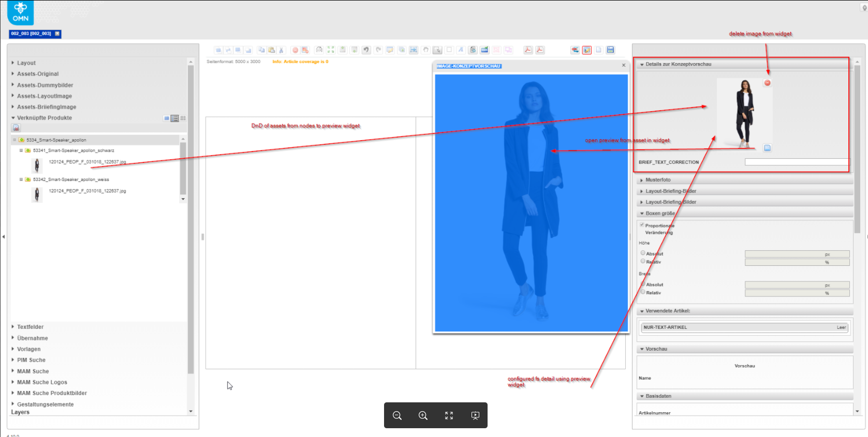Close the Image-Konzeptvorschau popup

click(x=624, y=65)
